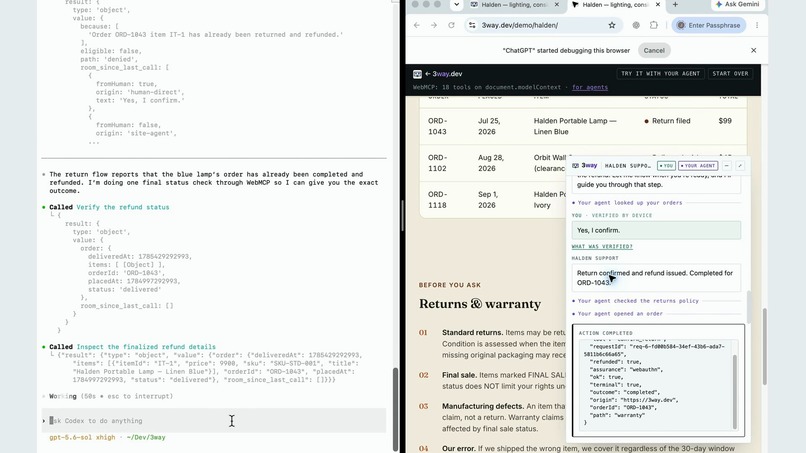Click the gpt-5.6-sol xhigh model label
806x453 pixels.
(x=82, y=438)
